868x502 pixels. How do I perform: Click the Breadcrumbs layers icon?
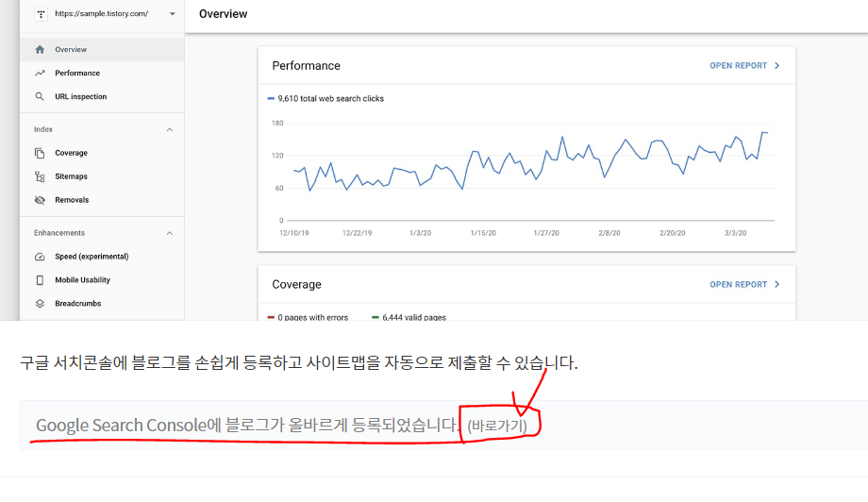(40, 304)
